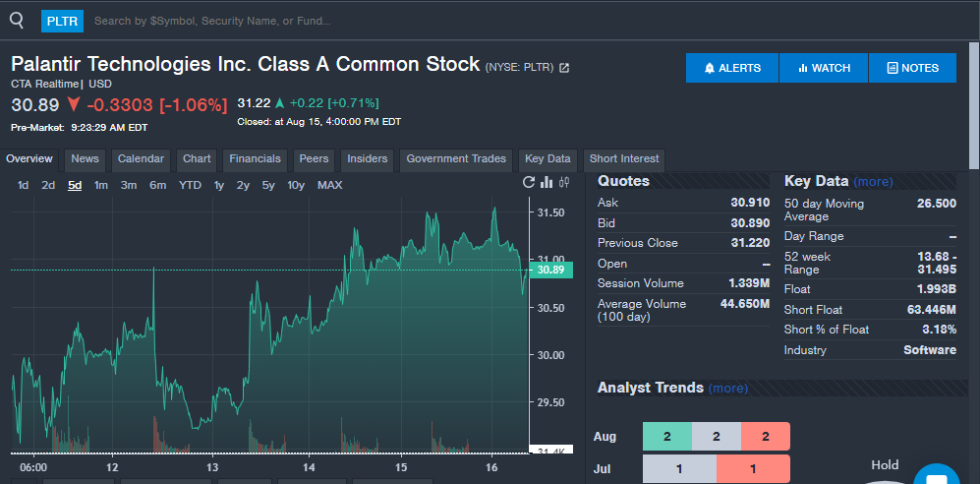Screen dimensions: 980x484
Task: Go to the Peers tab
Action: pyautogui.click(x=314, y=158)
